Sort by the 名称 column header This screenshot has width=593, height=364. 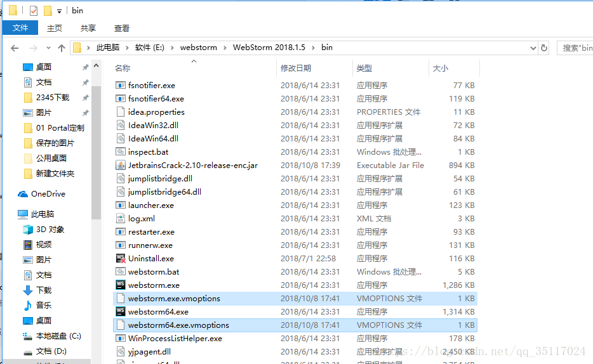(x=123, y=68)
